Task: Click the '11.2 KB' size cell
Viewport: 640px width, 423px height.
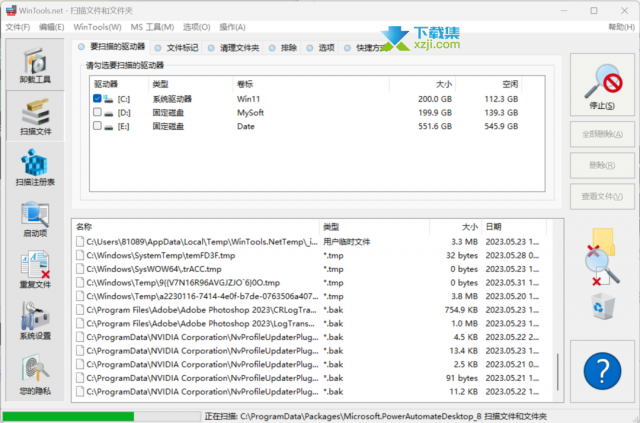Action: coord(463,392)
